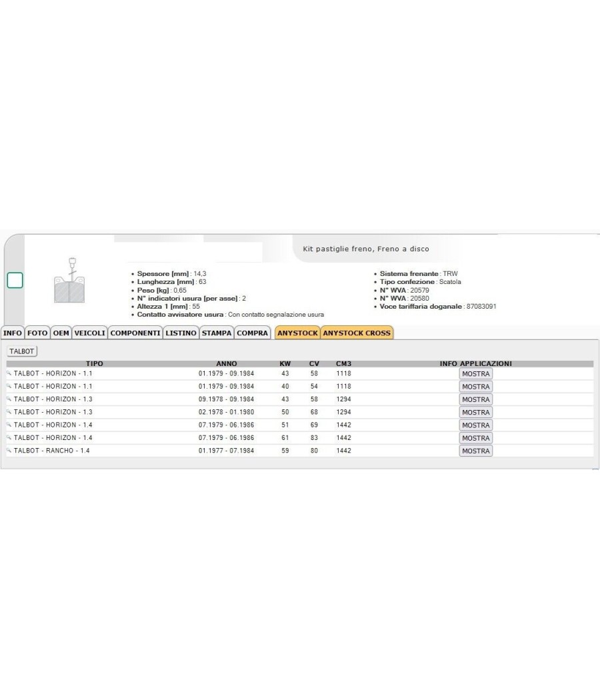Screen dimensions: 600x700
Task: Select the STAMPA tab
Action: coord(217,333)
